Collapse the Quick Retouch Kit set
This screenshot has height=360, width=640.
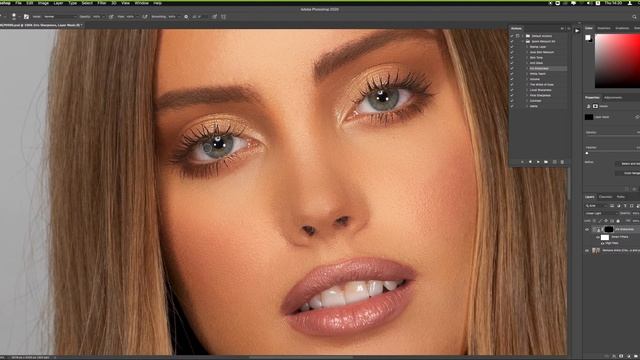(x=523, y=41)
